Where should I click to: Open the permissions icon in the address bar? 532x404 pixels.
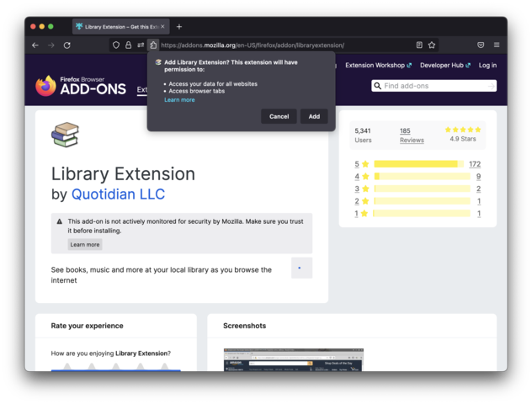point(141,45)
